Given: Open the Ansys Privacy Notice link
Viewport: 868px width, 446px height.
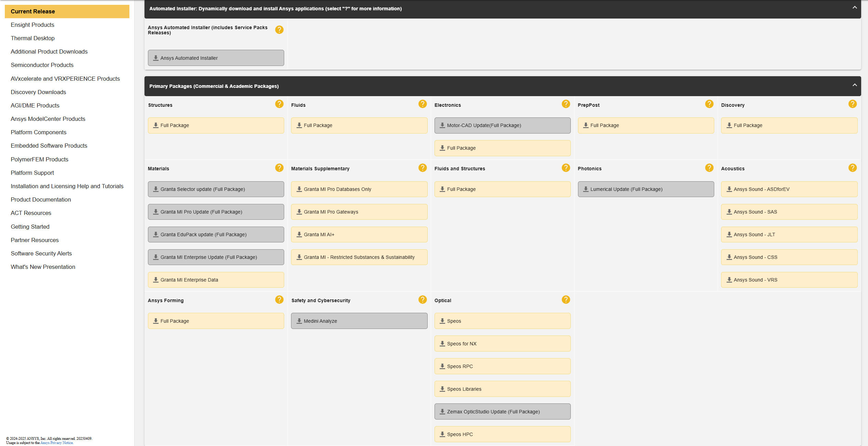Looking at the screenshot, I should 57,443.
